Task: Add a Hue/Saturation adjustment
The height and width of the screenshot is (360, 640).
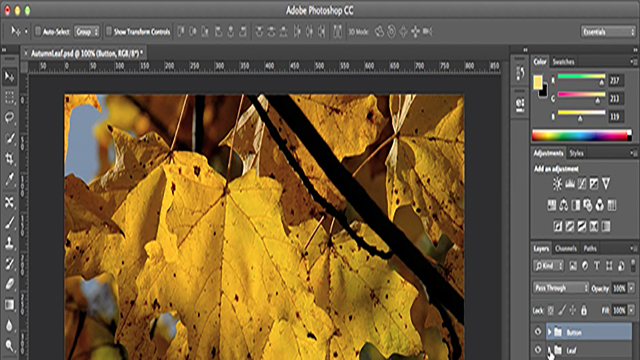Action: pos(551,205)
